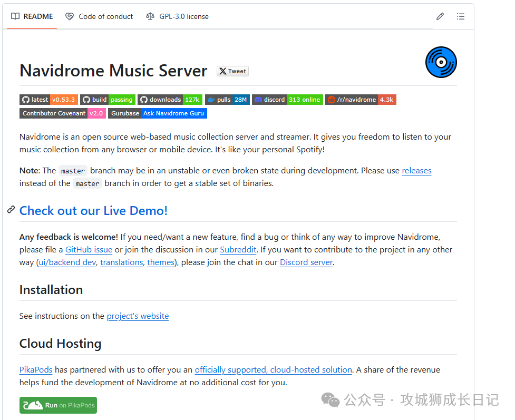
Task: Click the /r/navidrome 4.3k Reddit badge
Action: click(x=361, y=100)
